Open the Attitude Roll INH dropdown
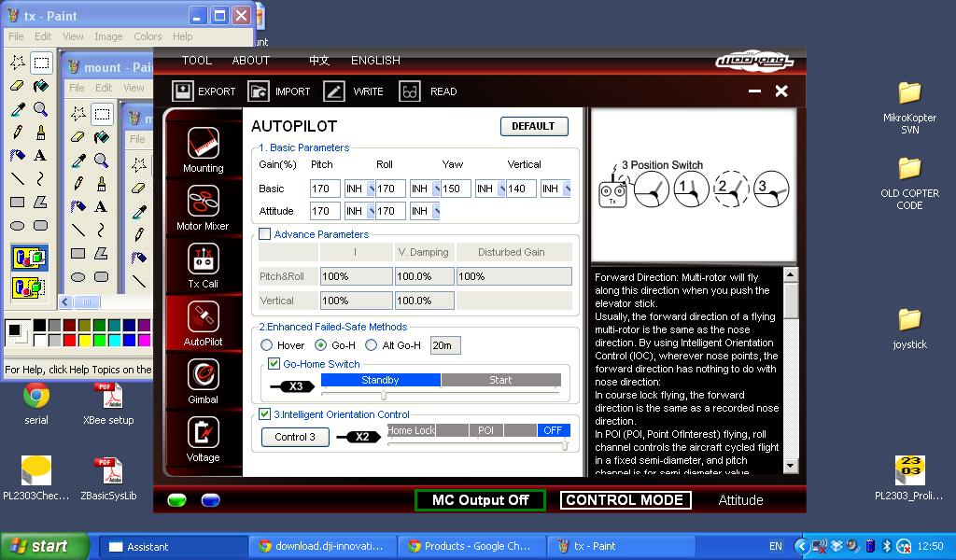This screenshot has width=956, height=560. coord(425,211)
